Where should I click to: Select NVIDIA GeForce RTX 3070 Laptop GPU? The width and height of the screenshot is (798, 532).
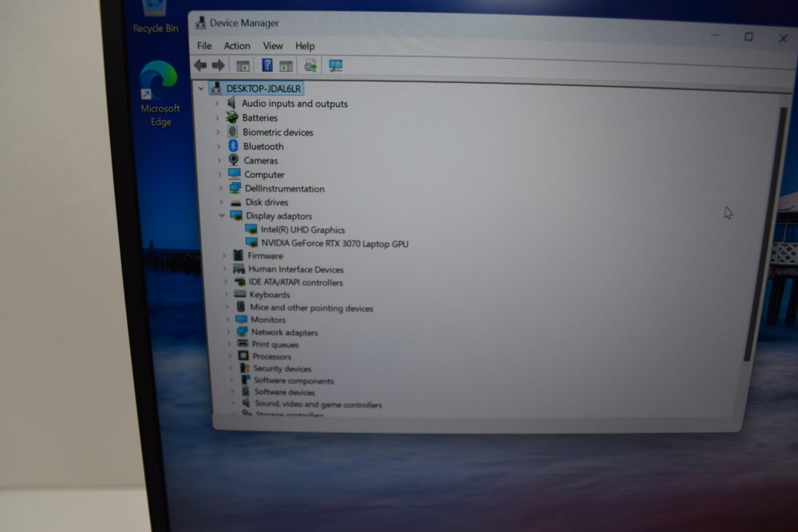[x=335, y=243]
